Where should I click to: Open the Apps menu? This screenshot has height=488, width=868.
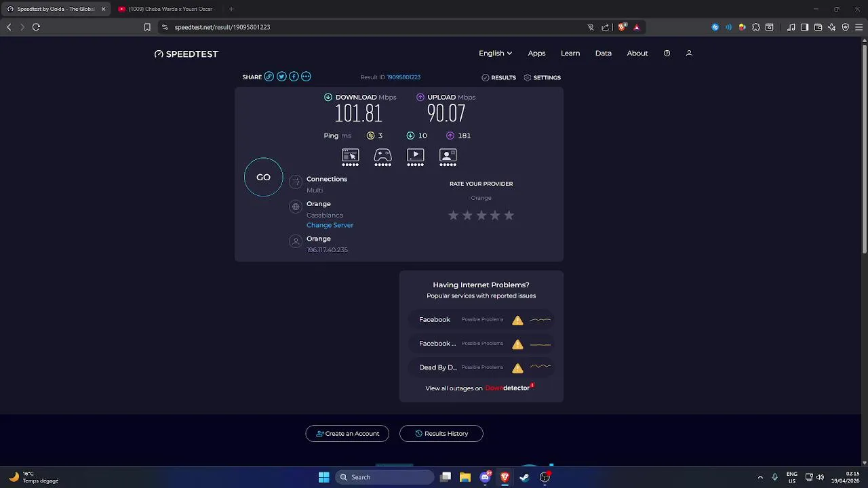point(536,53)
